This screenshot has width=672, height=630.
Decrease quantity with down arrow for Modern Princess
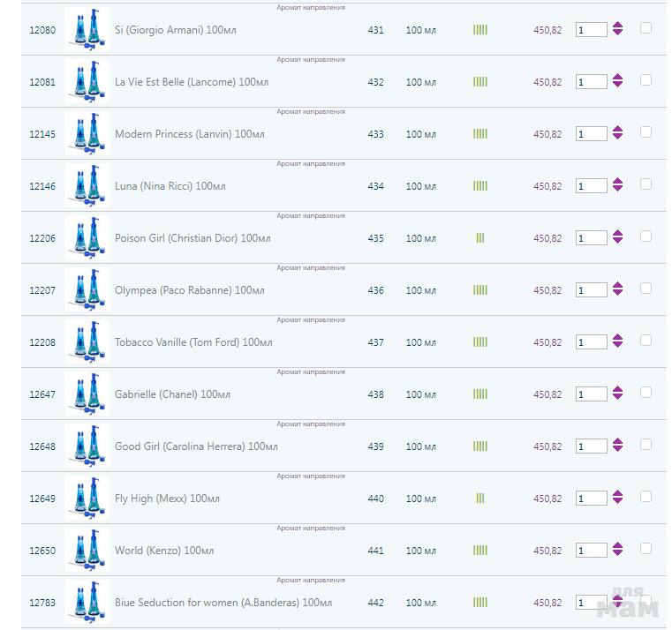(617, 138)
